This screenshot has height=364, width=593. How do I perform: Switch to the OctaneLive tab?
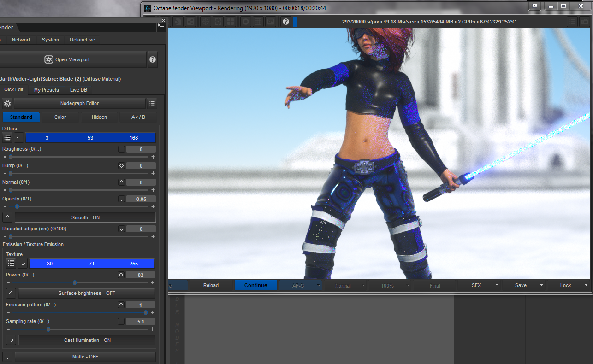(x=82, y=40)
